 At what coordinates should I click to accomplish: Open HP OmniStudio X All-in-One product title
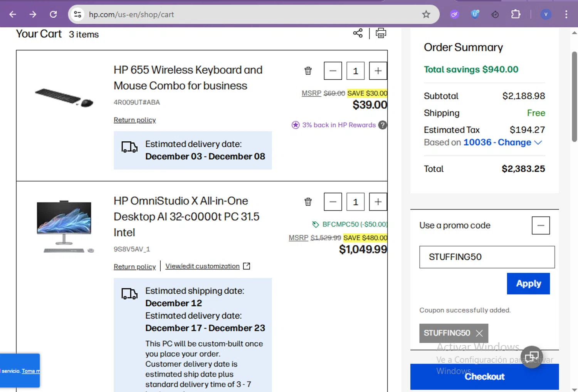pos(187,216)
